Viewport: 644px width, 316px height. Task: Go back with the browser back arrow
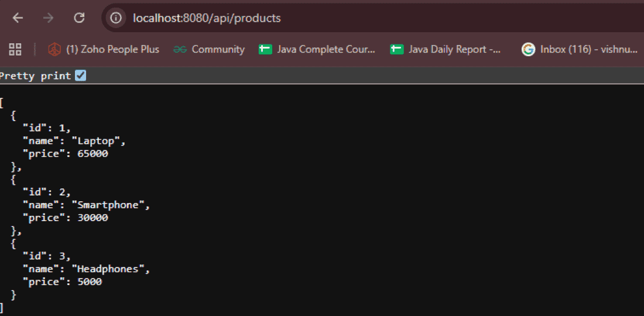pos(18,18)
